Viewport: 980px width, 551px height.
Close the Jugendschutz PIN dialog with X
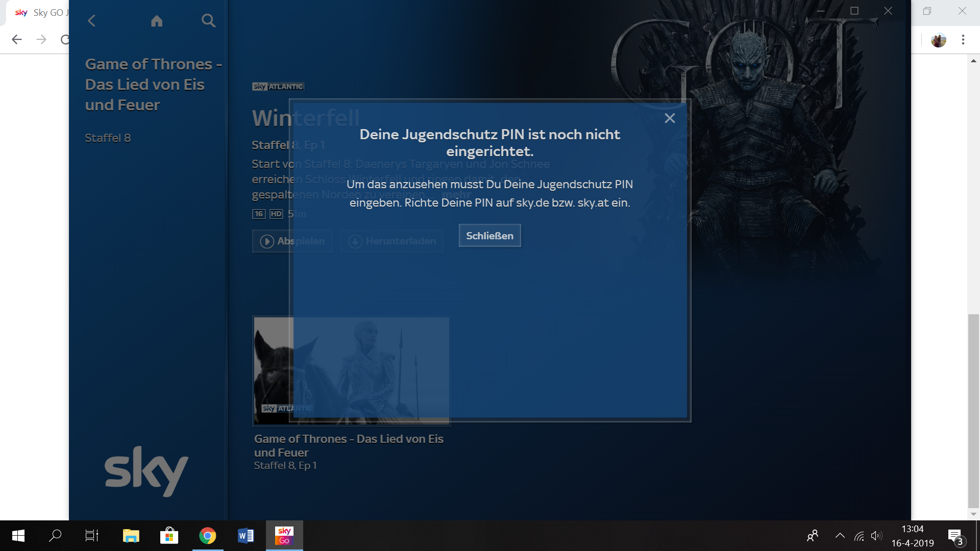pos(670,118)
